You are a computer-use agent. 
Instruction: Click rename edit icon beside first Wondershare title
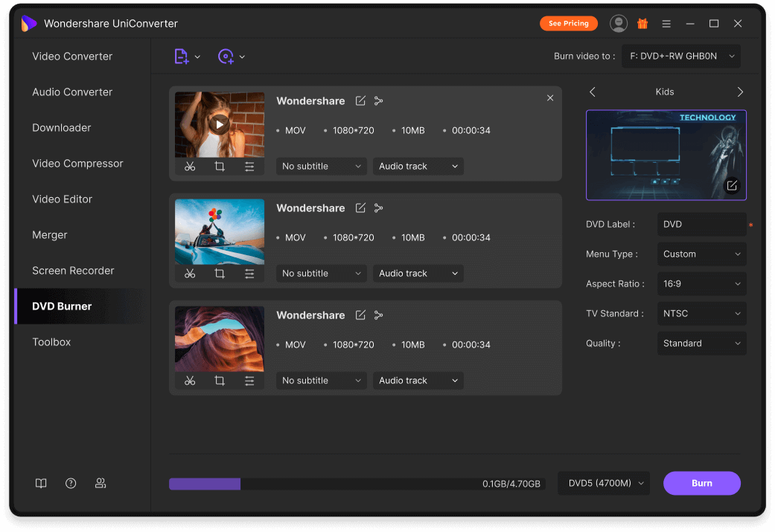point(360,101)
